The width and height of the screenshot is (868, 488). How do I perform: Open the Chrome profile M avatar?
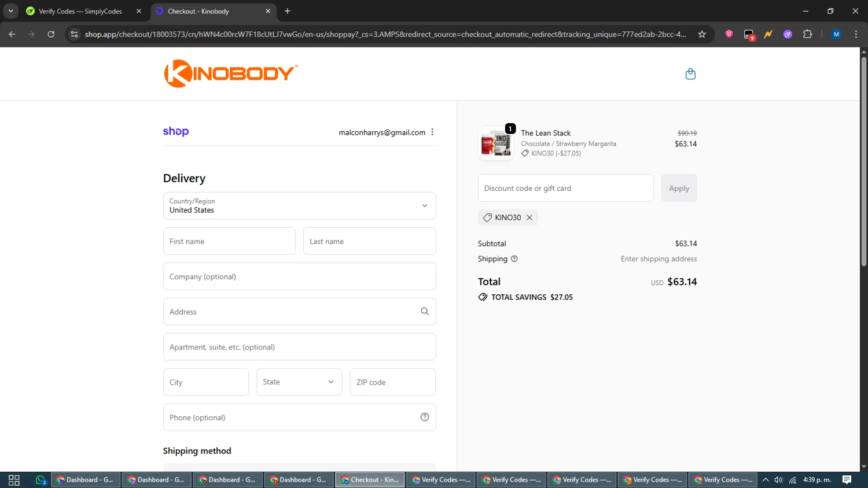pos(836,34)
